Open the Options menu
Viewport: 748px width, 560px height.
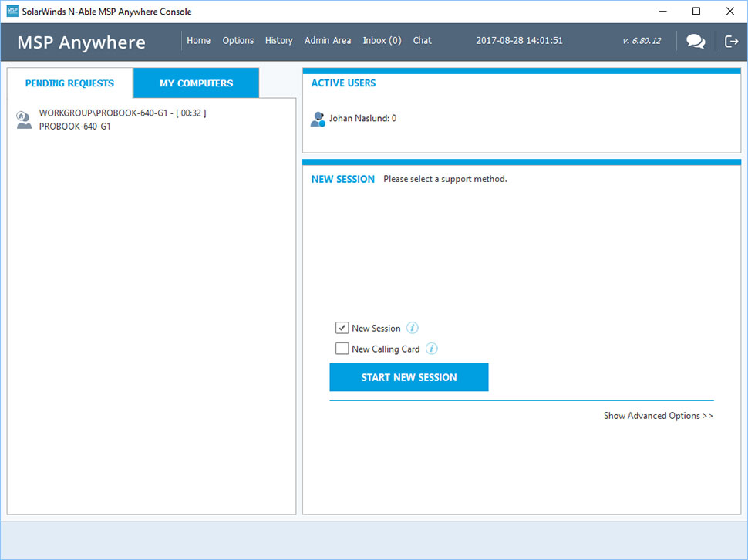coord(238,41)
